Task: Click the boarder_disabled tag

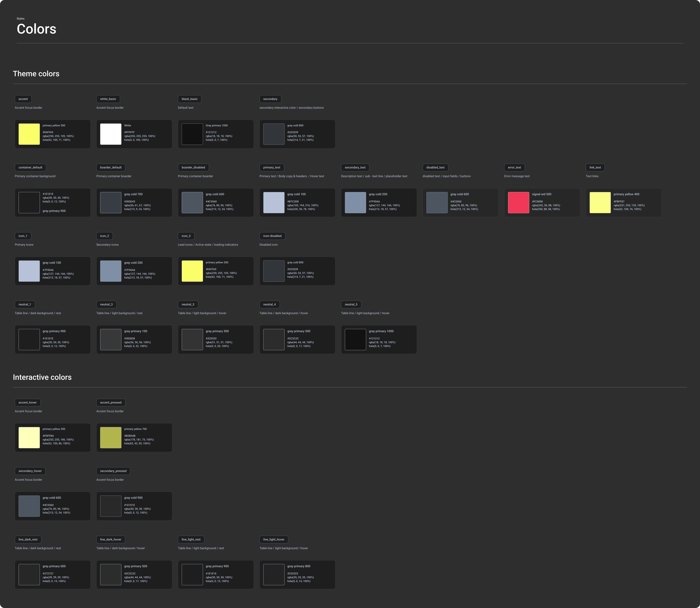Action: point(193,168)
